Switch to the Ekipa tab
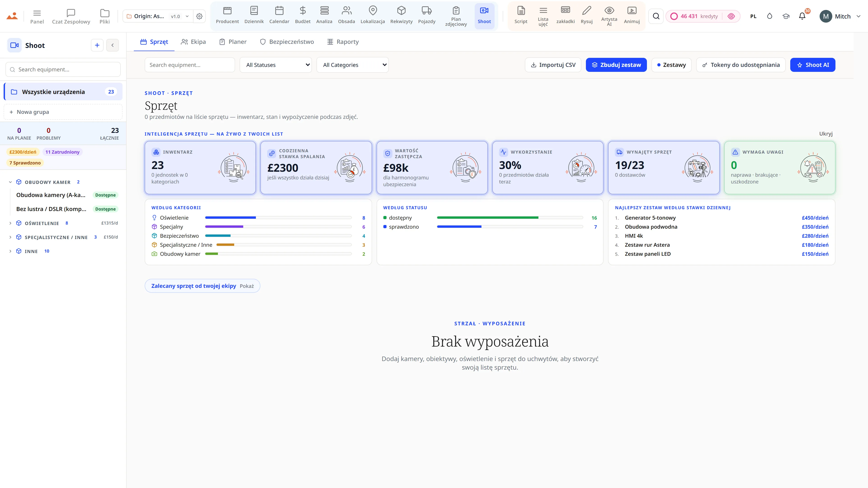Viewport: 868px width, 488px height. [193, 42]
